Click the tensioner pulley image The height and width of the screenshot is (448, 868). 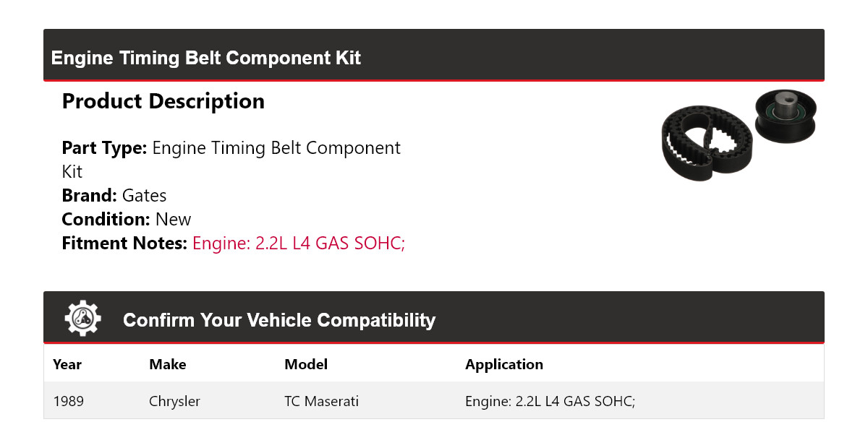[786, 116]
